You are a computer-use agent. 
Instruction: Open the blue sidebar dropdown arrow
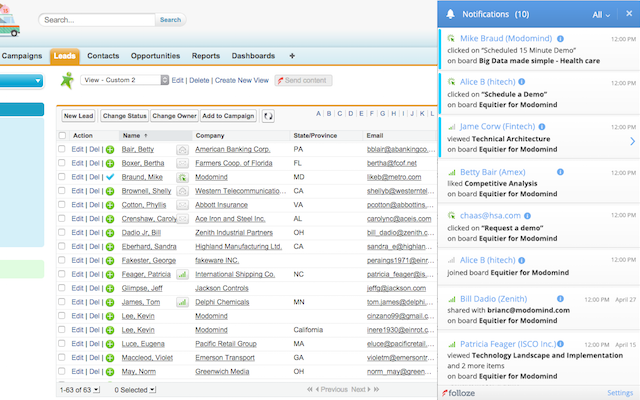pos(38,81)
